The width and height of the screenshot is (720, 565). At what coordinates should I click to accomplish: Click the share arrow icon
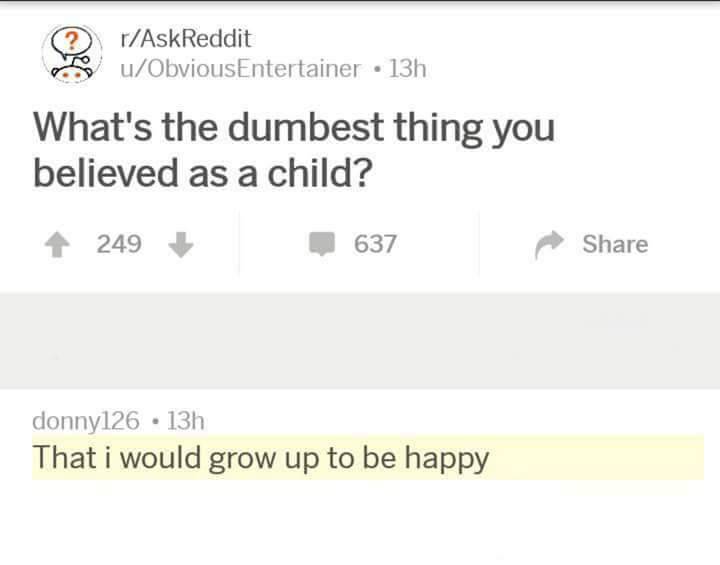click(x=548, y=244)
